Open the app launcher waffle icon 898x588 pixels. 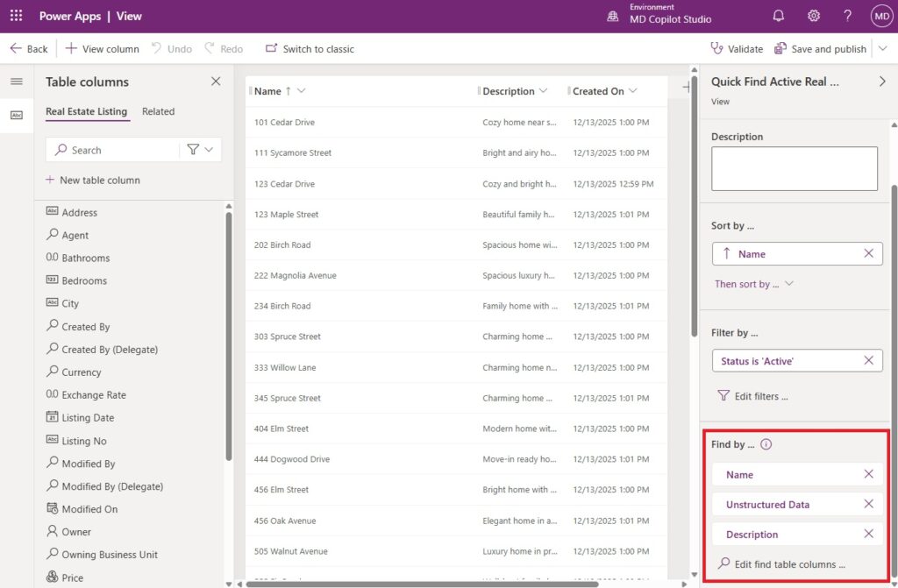click(16, 16)
